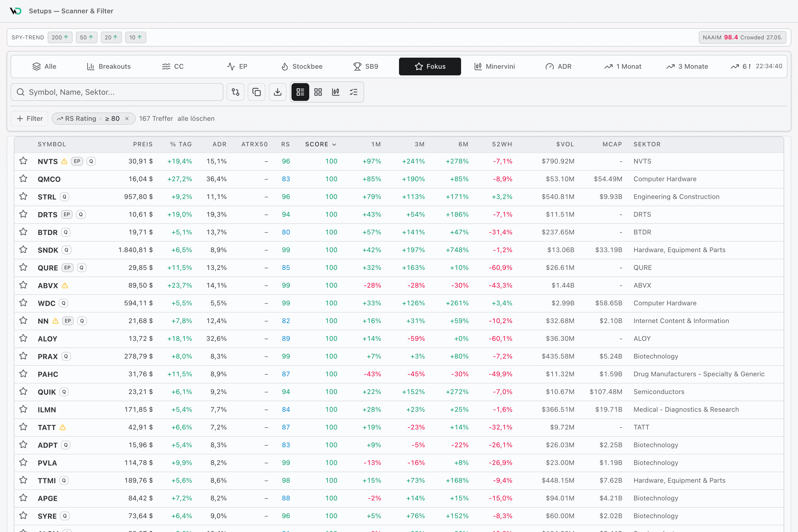Click the SPY-Trend 200 indicator chip
Image resolution: width=798 pixels, height=532 pixels.
[x=60, y=37]
